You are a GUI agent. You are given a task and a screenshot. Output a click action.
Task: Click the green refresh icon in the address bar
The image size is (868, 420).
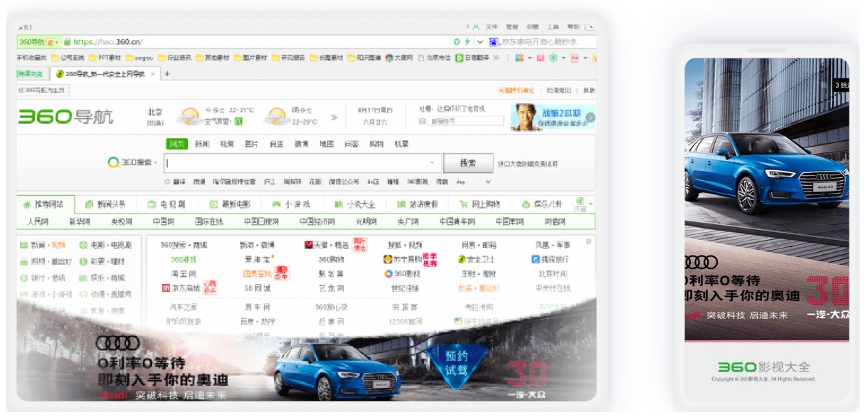457,42
